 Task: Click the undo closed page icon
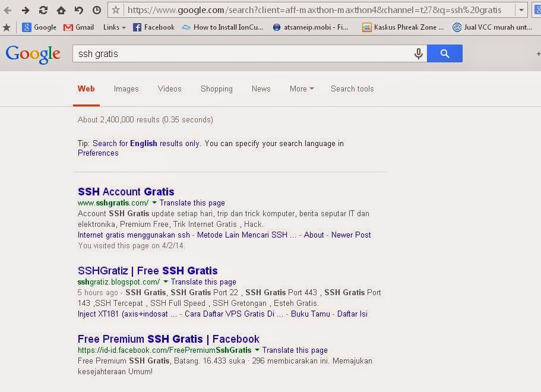click(x=78, y=10)
